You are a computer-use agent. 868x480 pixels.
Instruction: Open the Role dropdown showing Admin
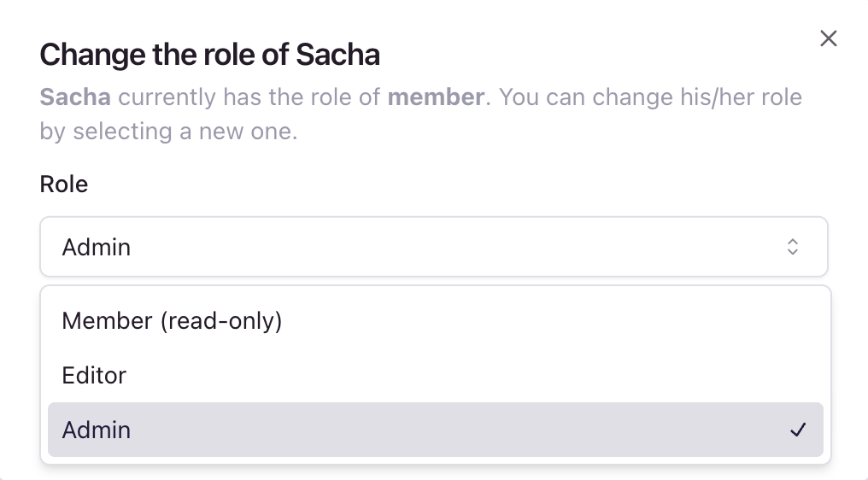[434, 247]
